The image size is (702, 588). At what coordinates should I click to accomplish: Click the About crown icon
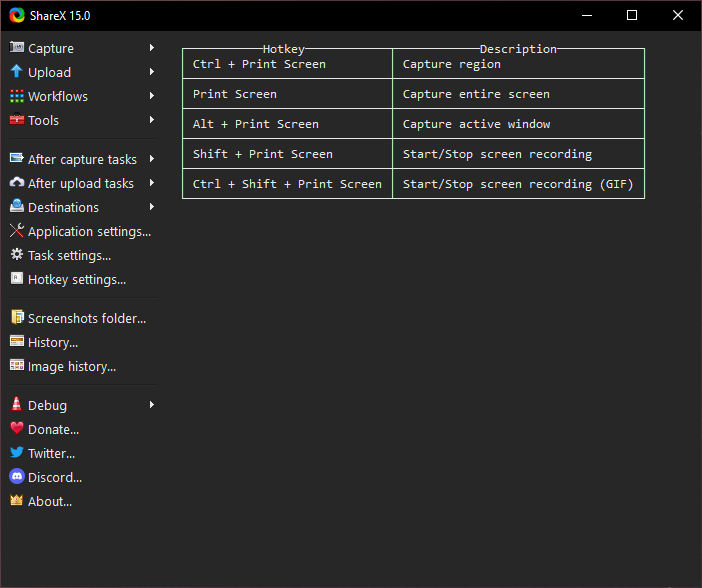(17, 501)
